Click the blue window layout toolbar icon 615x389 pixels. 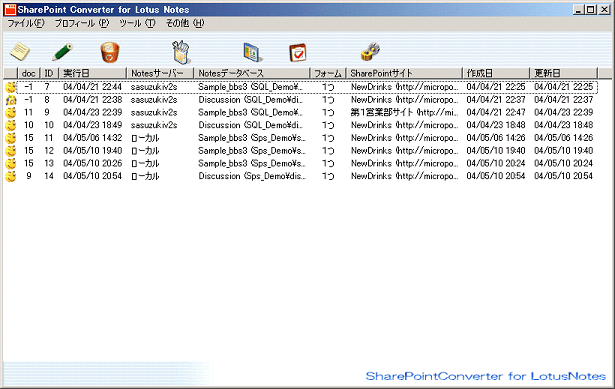[253, 53]
